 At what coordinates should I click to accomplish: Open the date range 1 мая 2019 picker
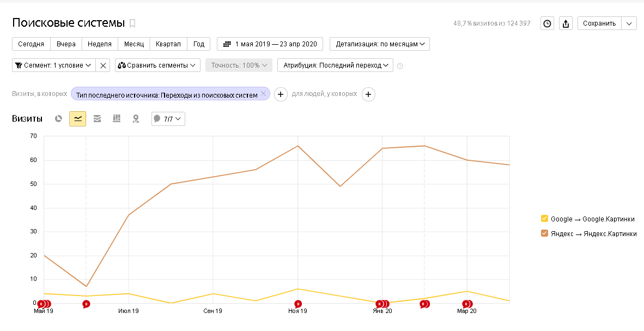[x=270, y=44]
